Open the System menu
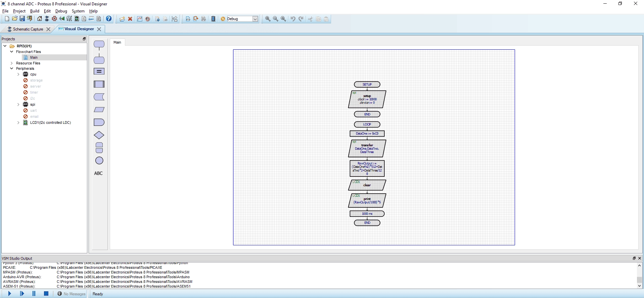 click(x=78, y=11)
